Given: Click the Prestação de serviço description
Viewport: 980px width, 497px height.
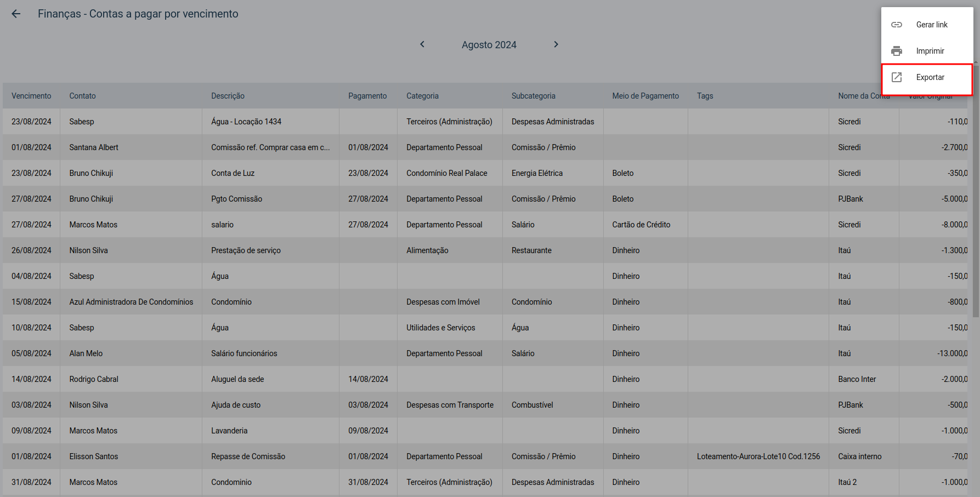Looking at the screenshot, I should pyautogui.click(x=246, y=250).
